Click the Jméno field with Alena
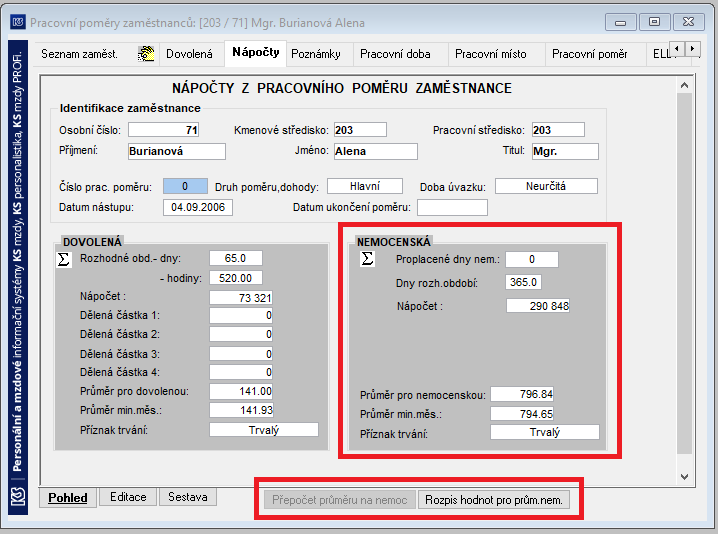This screenshot has width=718, height=534. tap(375, 152)
